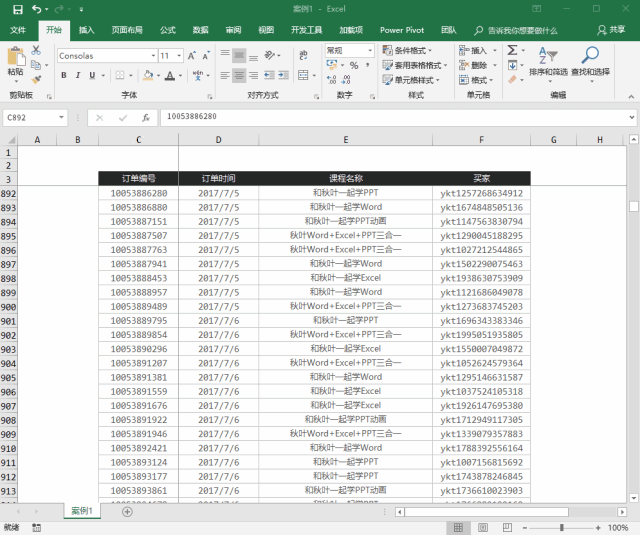Switch to the 公式 ribbon tab

tap(167, 30)
